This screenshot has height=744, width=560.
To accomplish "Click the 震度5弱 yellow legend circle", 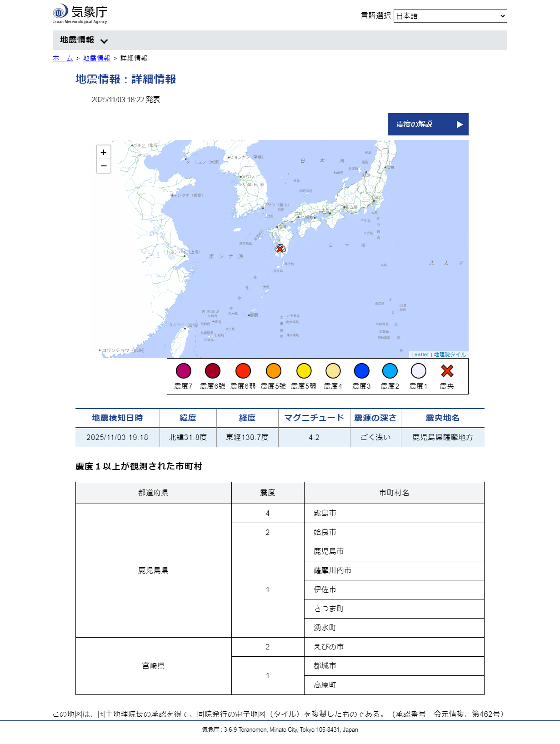I will tap(304, 371).
